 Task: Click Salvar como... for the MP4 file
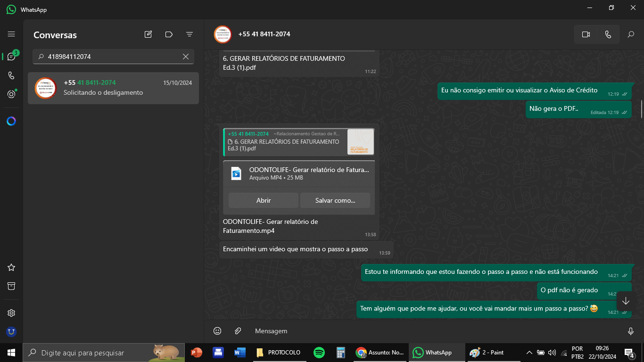pyautogui.click(x=335, y=200)
